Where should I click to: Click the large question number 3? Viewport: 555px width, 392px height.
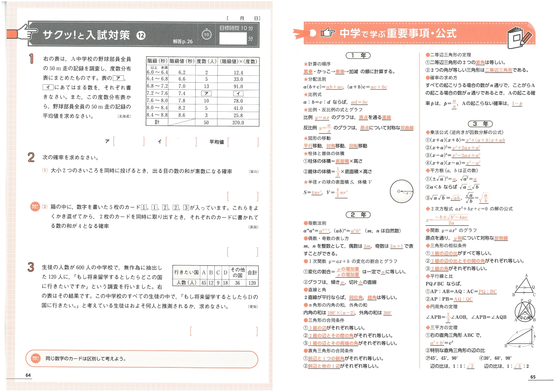click(x=31, y=267)
